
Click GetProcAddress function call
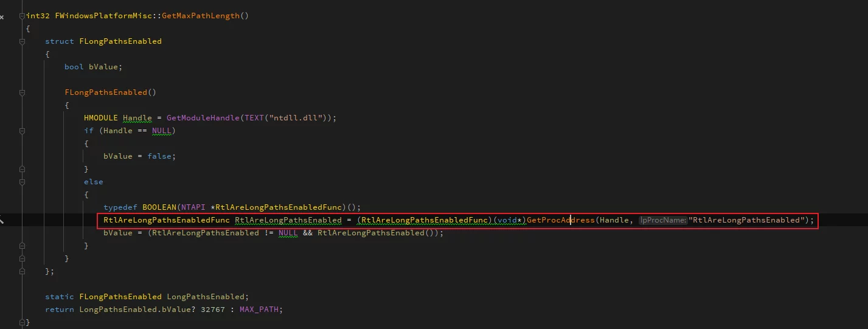pyautogui.click(x=560, y=220)
